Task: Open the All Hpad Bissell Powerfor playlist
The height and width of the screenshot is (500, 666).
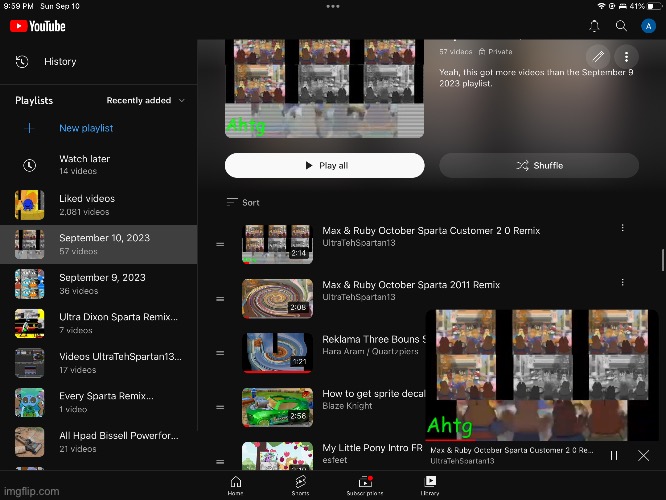Action: 99,442
